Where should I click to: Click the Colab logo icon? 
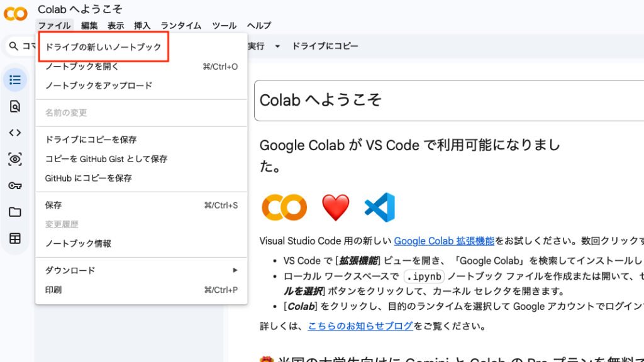pos(15,13)
